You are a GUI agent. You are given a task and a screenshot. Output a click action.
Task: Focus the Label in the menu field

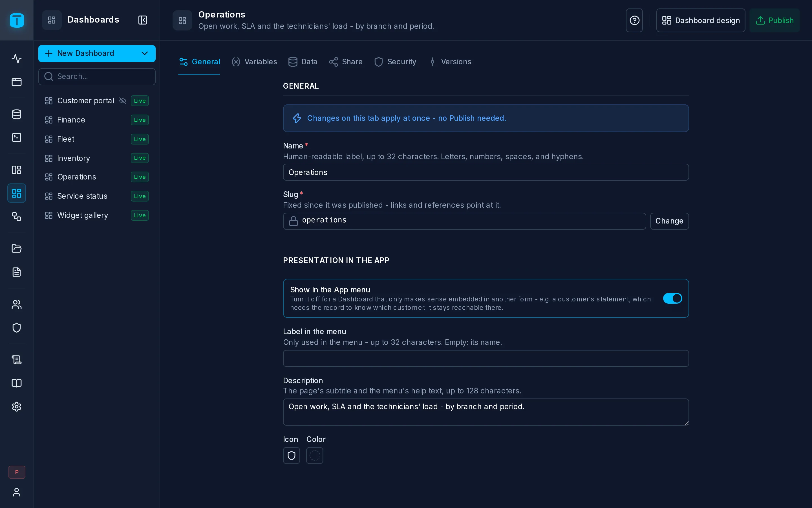[486, 358]
